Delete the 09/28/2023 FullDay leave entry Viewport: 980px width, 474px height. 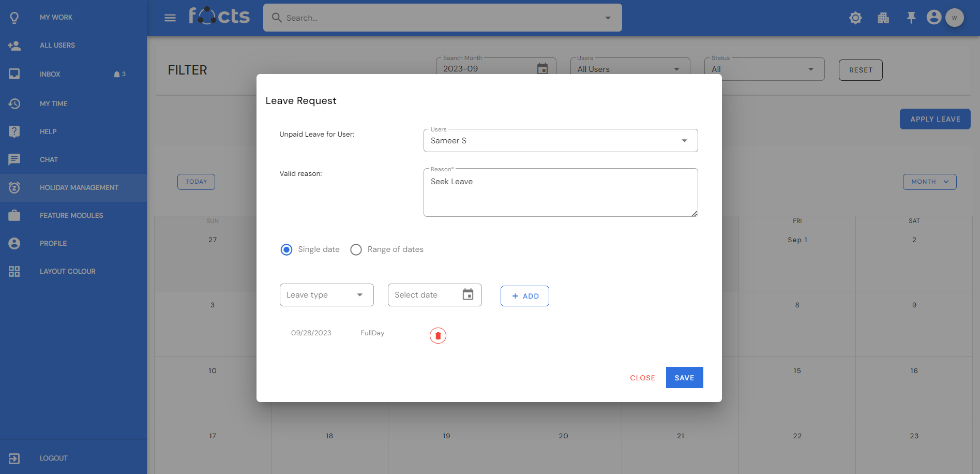pyautogui.click(x=438, y=336)
